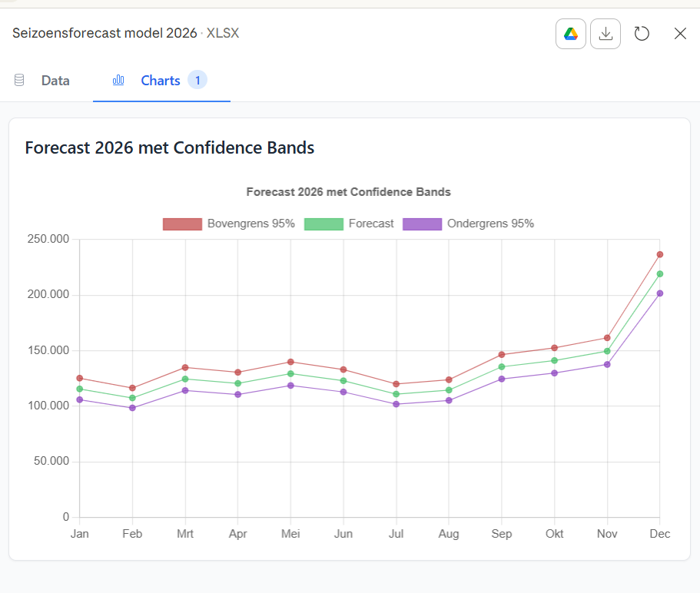Image resolution: width=700 pixels, height=593 pixels.
Task: Toggle Bovengrens 95% series visibility
Action: 250,224
